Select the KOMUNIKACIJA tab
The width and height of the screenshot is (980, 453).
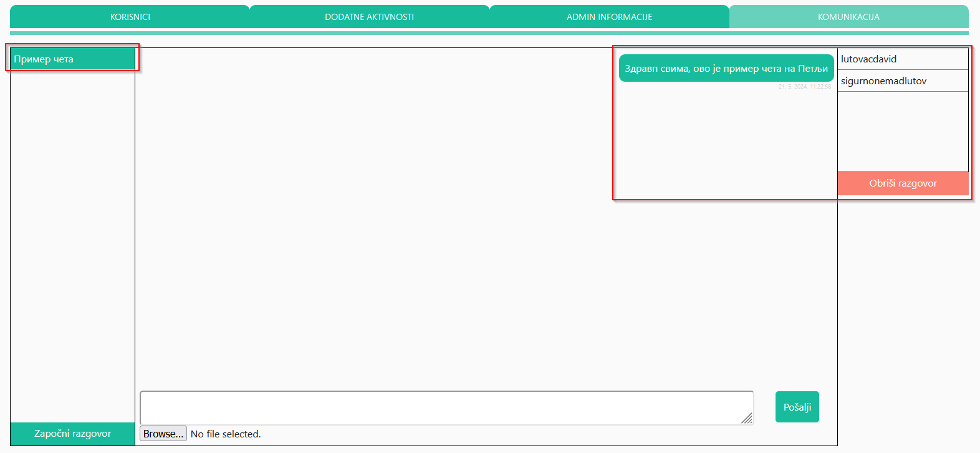pos(848,17)
